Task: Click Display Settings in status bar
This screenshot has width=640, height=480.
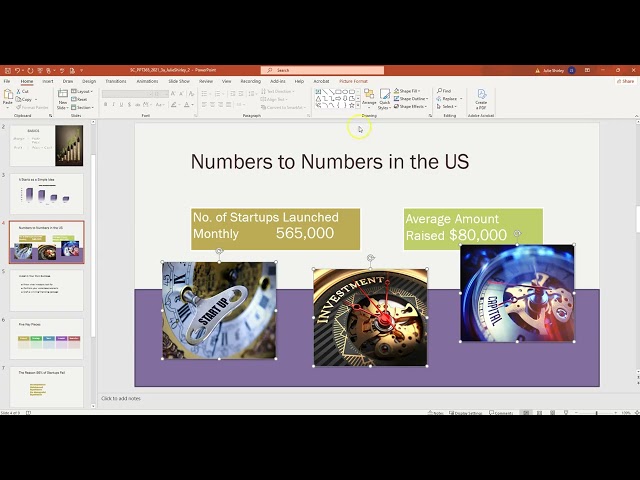Action: point(466,413)
